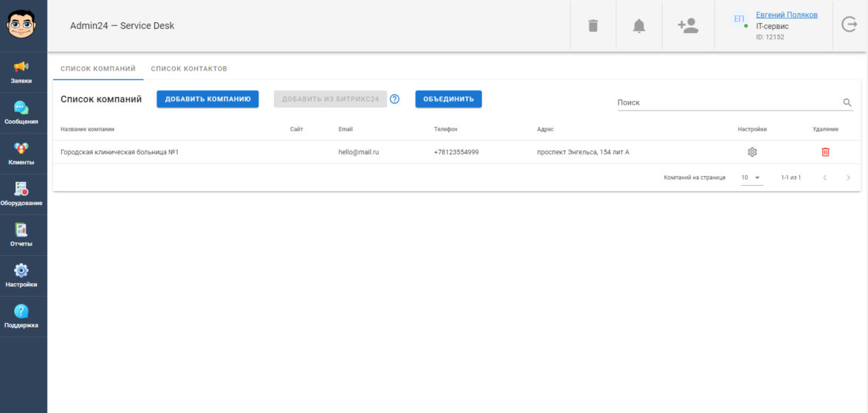
Task: Click the Объединить button
Action: coord(448,99)
